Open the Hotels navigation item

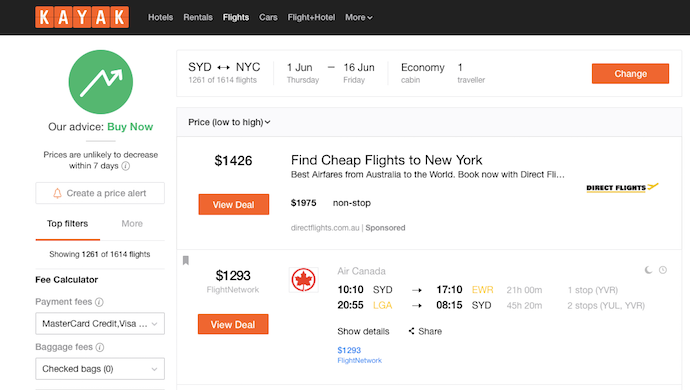tap(160, 17)
